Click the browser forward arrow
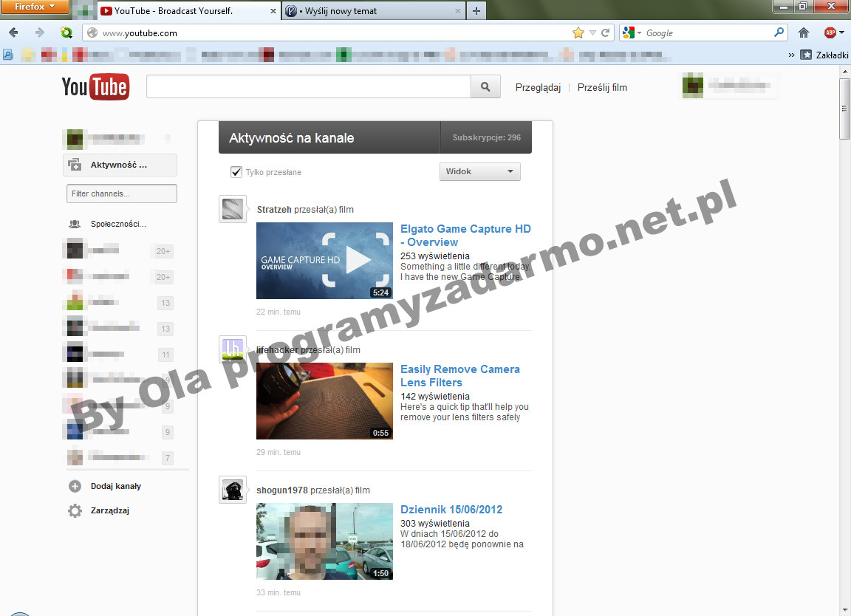 pyautogui.click(x=40, y=32)
